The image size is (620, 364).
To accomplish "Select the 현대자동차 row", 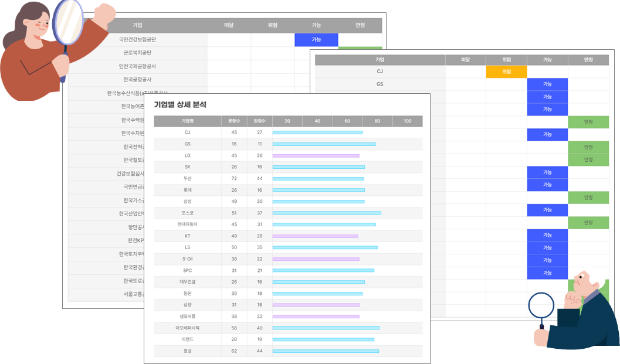I will point(288,224).
